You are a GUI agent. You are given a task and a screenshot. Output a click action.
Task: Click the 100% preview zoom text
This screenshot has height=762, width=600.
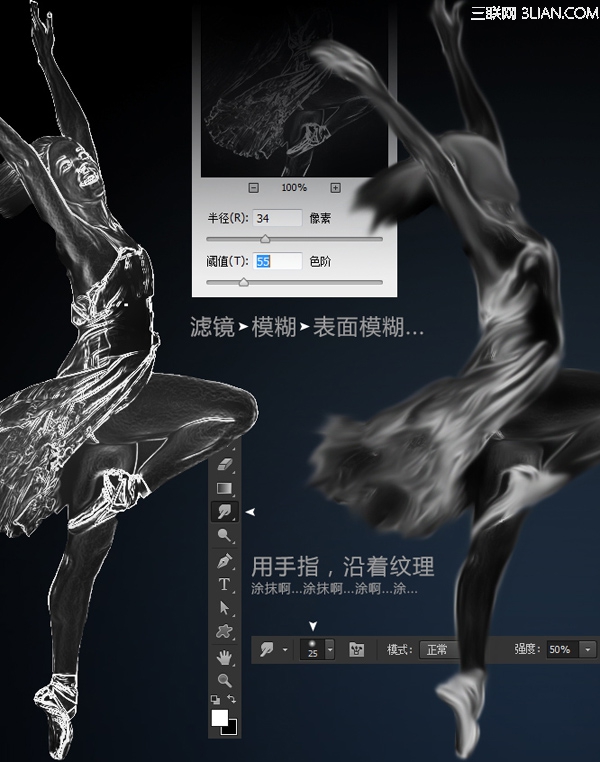(294, 188)
